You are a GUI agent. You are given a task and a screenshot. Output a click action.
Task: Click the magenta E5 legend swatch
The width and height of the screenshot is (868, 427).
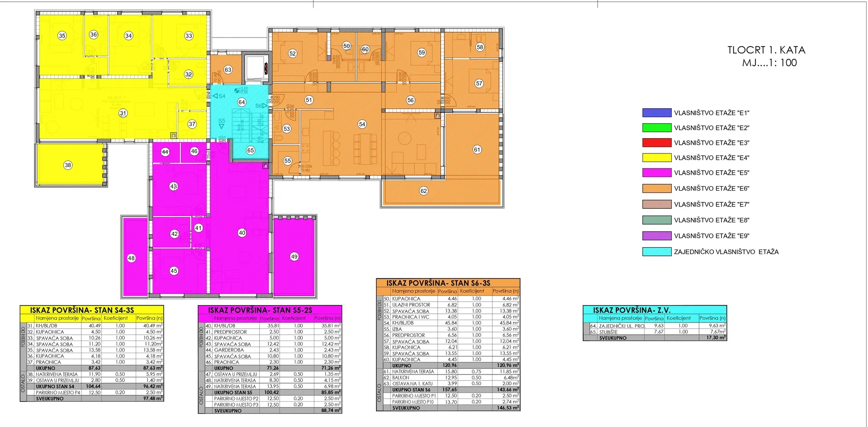click(x=657, y=173)
